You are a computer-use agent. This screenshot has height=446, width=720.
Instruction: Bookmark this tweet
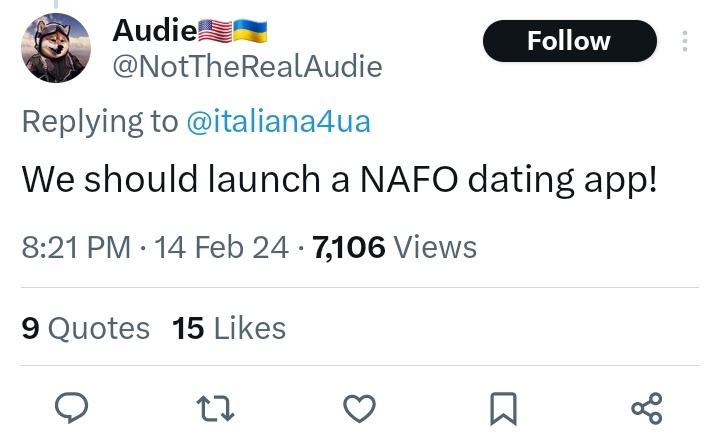tap(504, 407)
